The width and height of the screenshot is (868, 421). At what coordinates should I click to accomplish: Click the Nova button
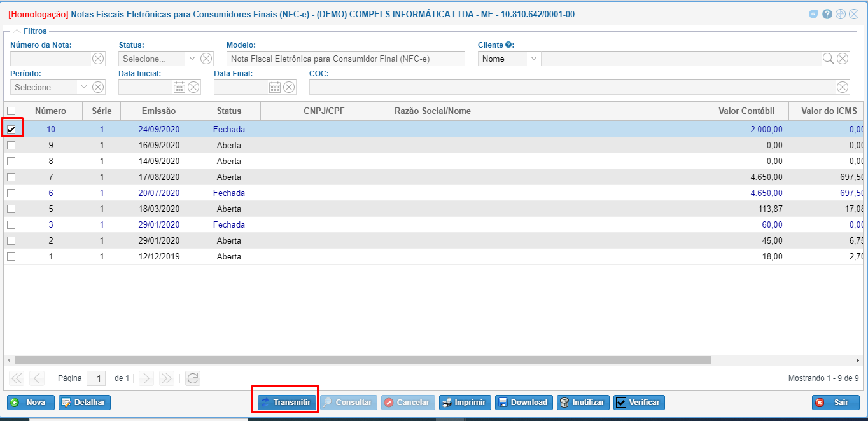click(x=30, y=403)
